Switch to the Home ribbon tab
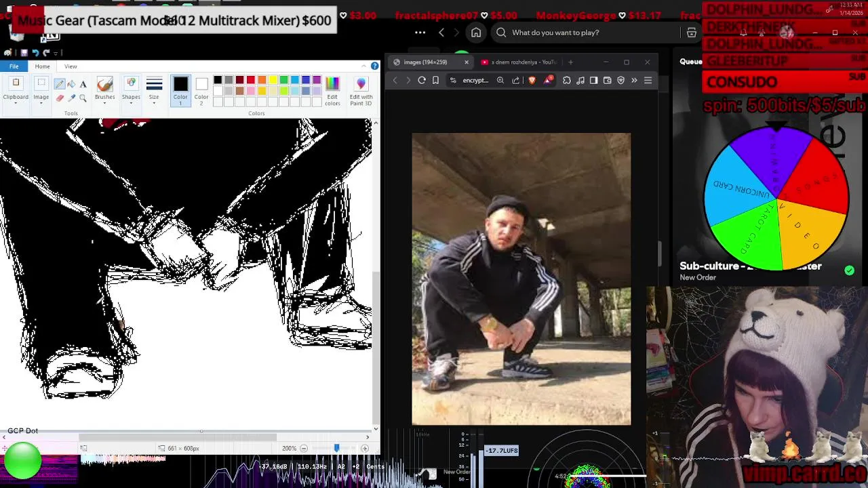The height and width of the screenshot is (488, 868). (42, 66)
